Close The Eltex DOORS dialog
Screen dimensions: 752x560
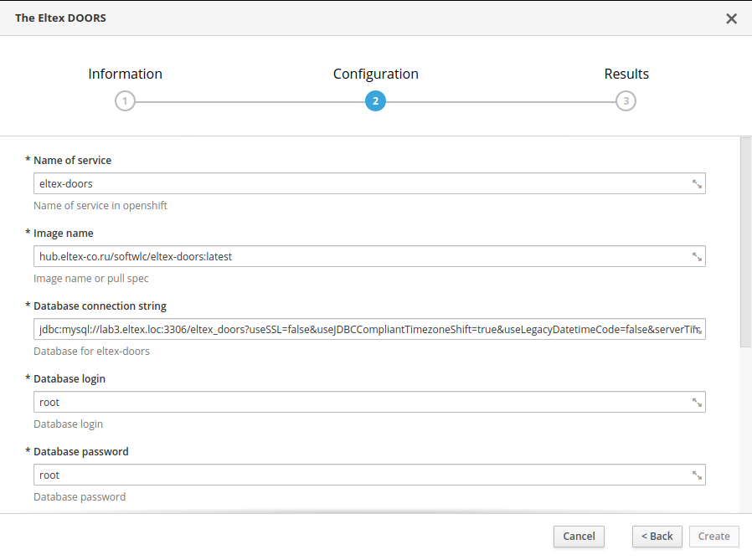coord(731,18)
